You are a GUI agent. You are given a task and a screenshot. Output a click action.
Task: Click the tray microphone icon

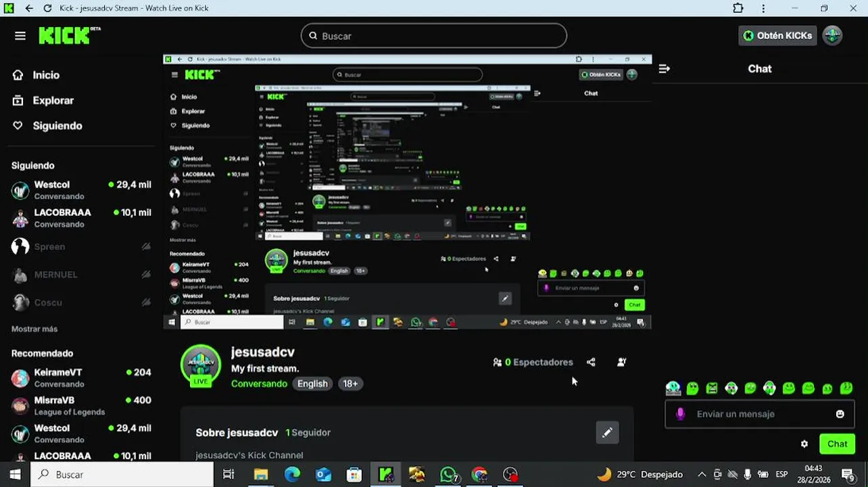pyautogui.click(x=748, y=474)
